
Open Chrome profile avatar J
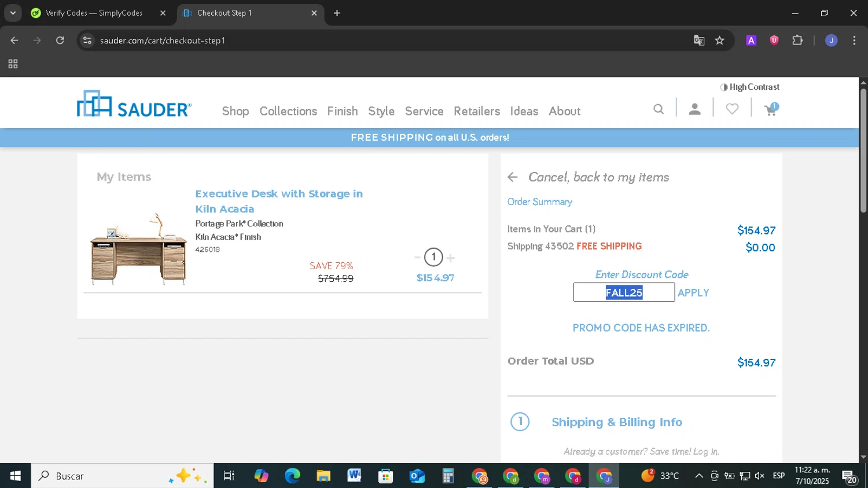pyautogui.click(x=832, y=41)
